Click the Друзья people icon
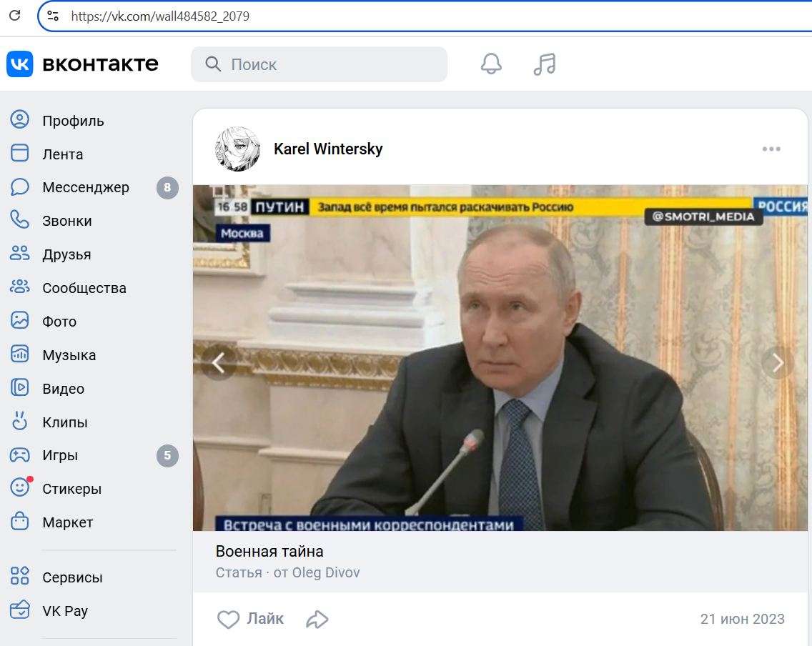Viewport: 812px width, 646px height. (20, 254)
